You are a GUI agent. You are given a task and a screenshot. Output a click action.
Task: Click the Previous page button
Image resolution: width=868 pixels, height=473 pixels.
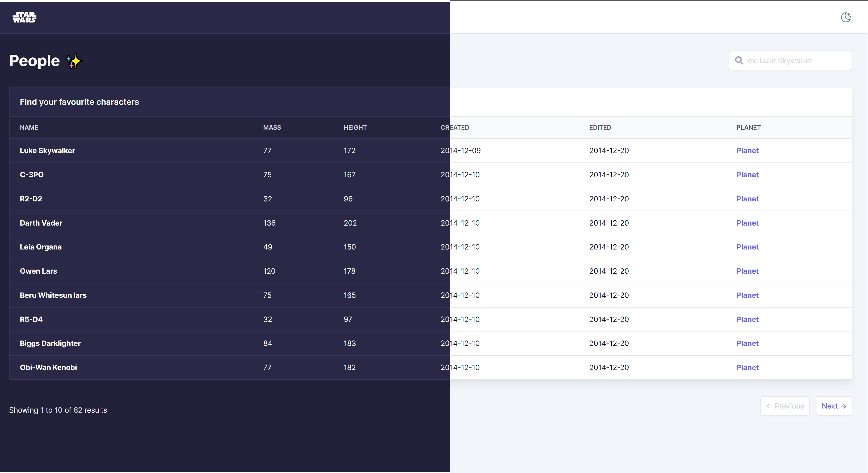(x=785, y=406)
